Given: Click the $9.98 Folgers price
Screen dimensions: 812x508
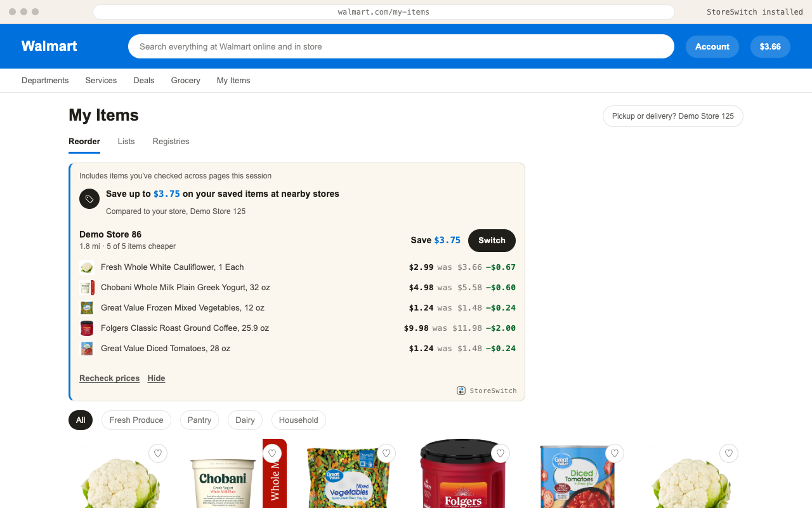Looking at the screenshot, I should [x=416, y=328].
